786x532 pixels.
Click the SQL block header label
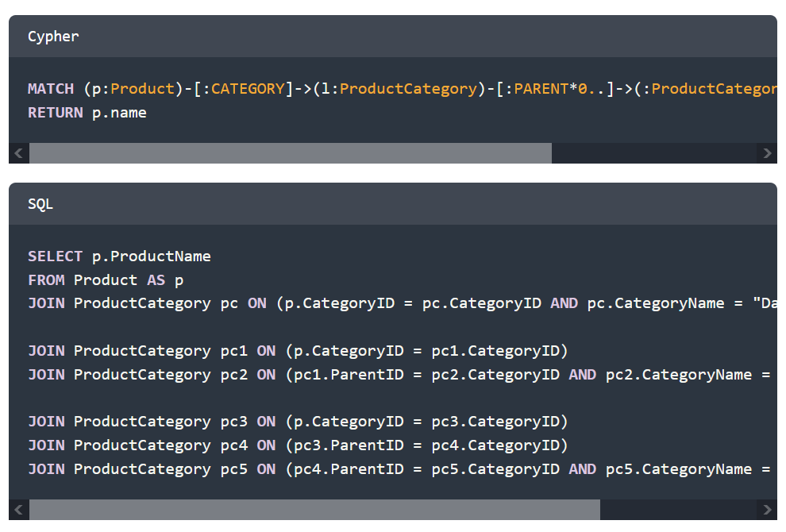pos(40,204)
